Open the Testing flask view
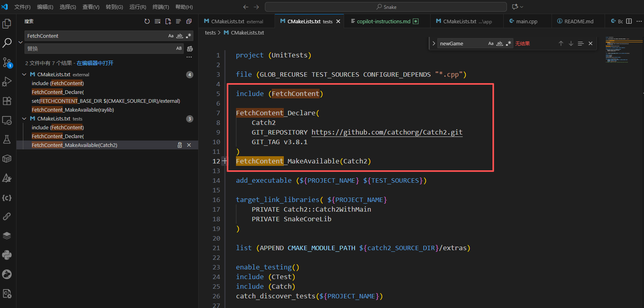644x308 pixels. 7,139
